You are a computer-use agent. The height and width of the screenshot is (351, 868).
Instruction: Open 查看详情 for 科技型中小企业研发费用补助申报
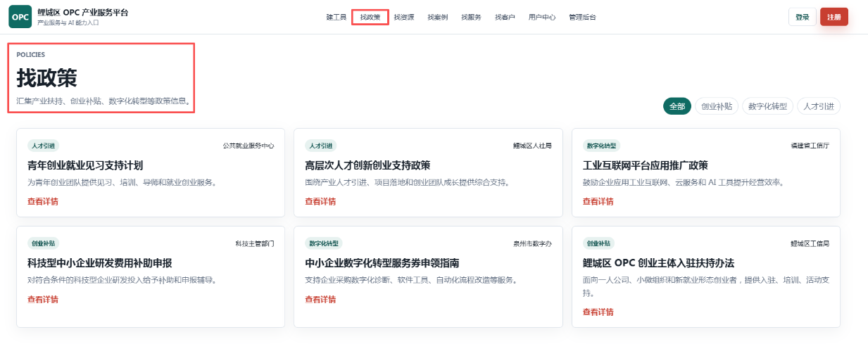click(x=43, y=300)
